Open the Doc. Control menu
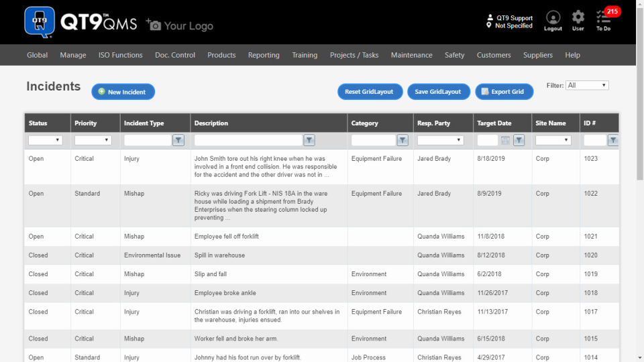 tap(175, 55)
